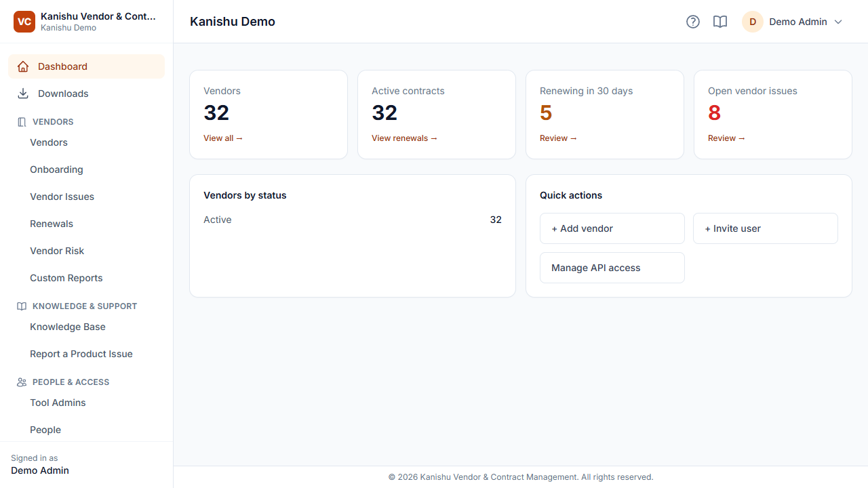Image resolution: width=868 pixels, height=488 pixels.
Task: Click the Demo Admin avatar circle
Action: click(x=753, y=22)
